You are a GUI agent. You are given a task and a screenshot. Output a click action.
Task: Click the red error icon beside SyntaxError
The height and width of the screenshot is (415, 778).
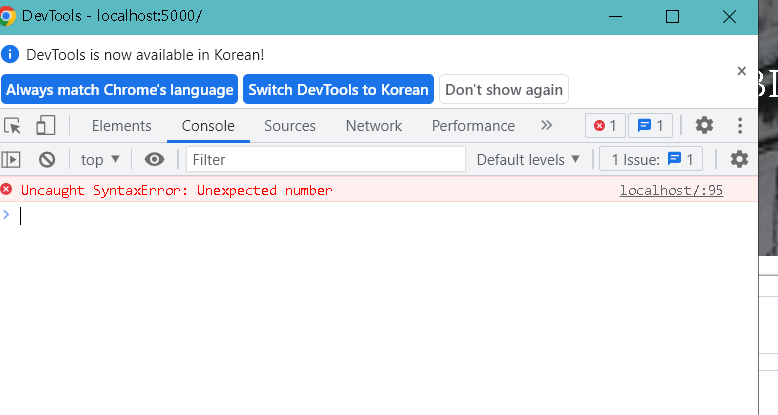coord(6,189)
